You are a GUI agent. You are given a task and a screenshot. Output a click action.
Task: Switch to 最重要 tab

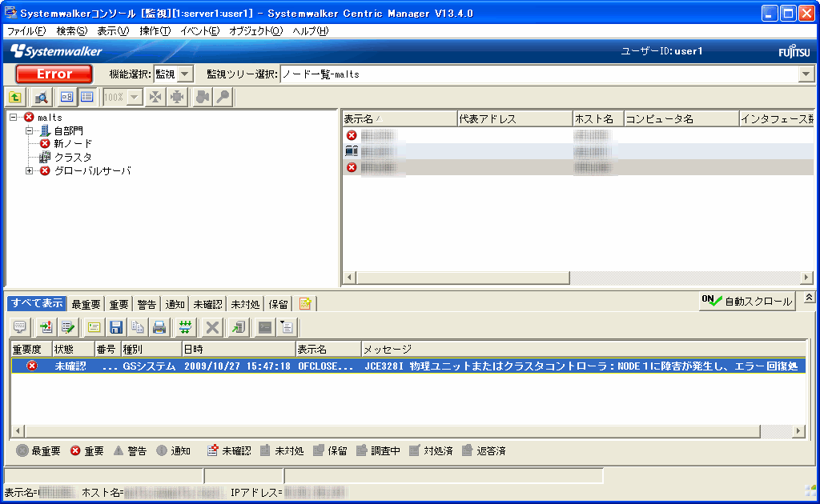86,304
